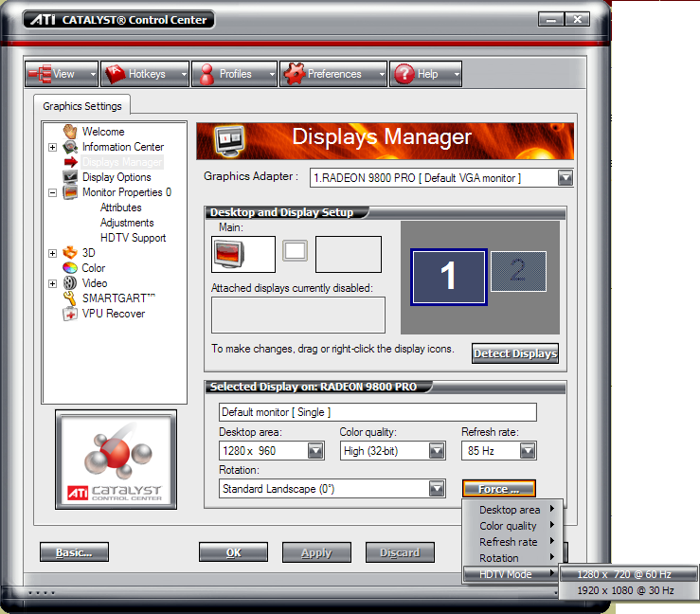The height and width of the screenshot is (614, 700).
Task: Click the SMARTGART wrench icon
Action: click(70, 298)
